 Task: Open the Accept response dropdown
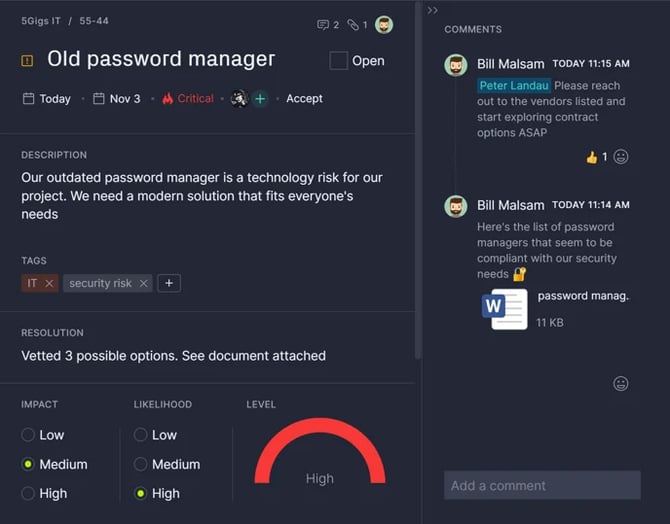click(x=304, y=99)
